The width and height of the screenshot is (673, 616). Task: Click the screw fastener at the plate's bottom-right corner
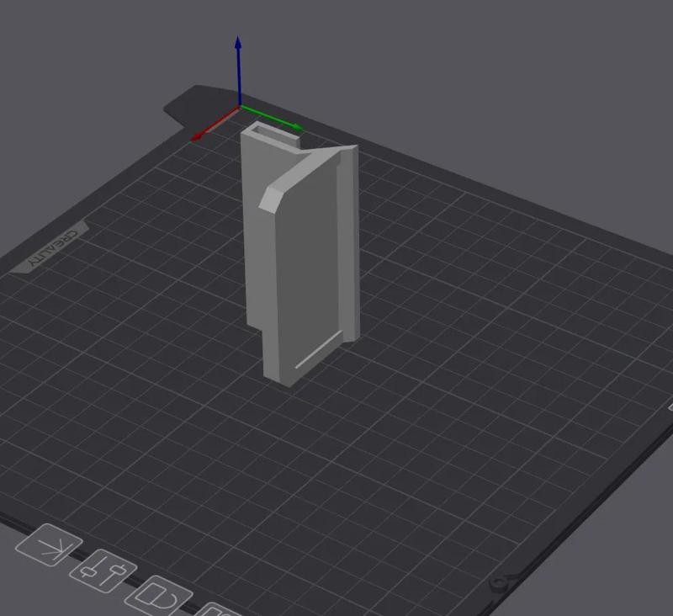(497, 581)
